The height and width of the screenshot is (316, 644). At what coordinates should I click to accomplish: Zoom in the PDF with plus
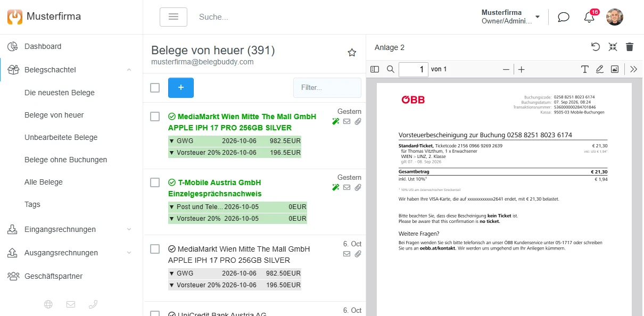(x=522, y=69)
